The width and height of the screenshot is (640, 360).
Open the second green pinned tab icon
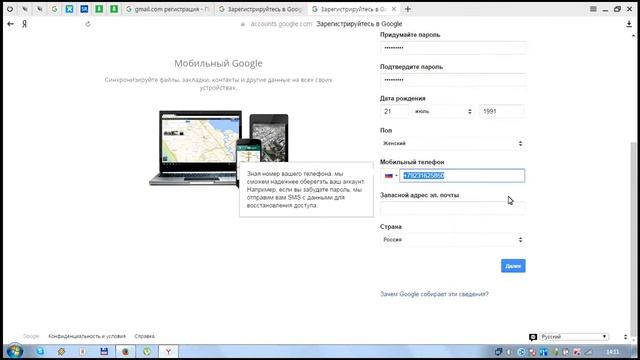(x=114, y=9)
